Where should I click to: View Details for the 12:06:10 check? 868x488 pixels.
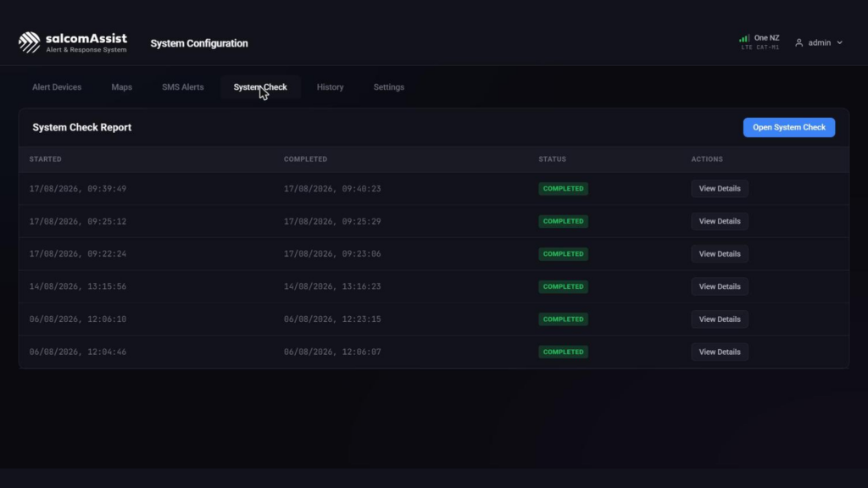coord(719,319)
